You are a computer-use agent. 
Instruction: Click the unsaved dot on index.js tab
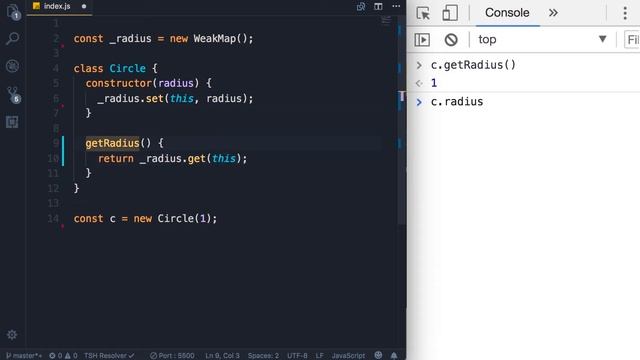[x=84, y=6]
